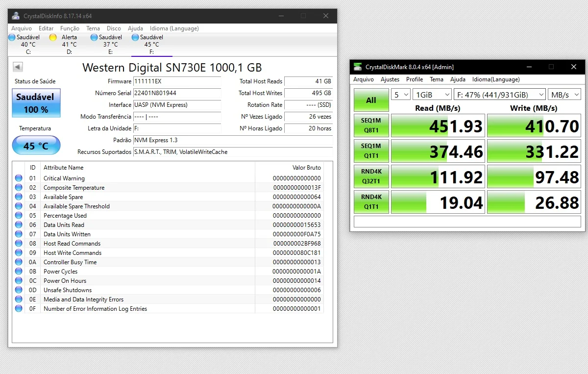Click the Critical Warning status orb
Screen dimensions: 588x374
19,178
